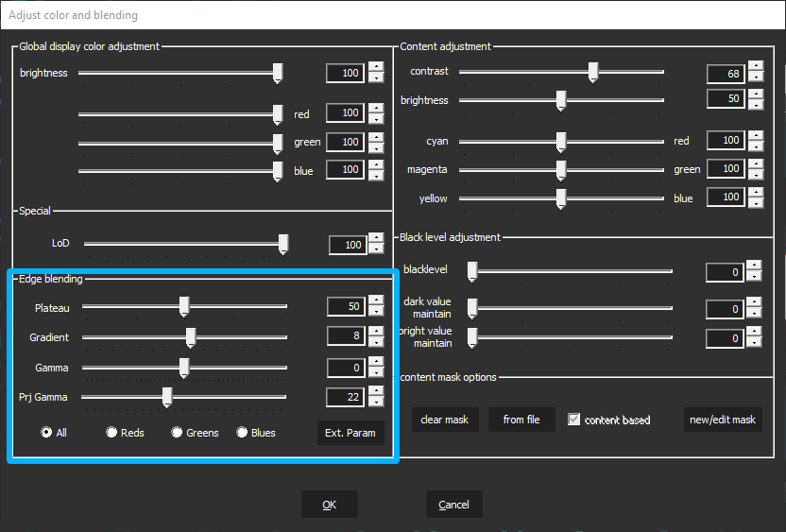Open the Ext. Param settings

click(x=350, y=433)
